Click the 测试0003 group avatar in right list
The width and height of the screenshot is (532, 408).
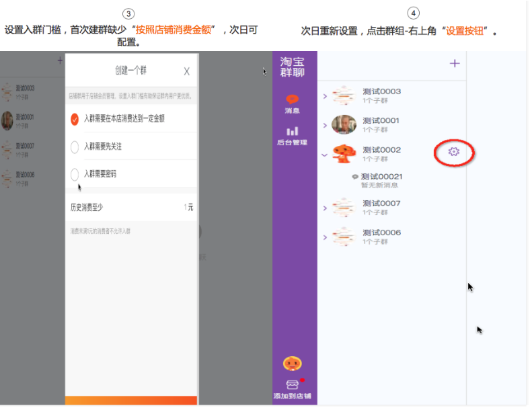(x=345, y=95)
